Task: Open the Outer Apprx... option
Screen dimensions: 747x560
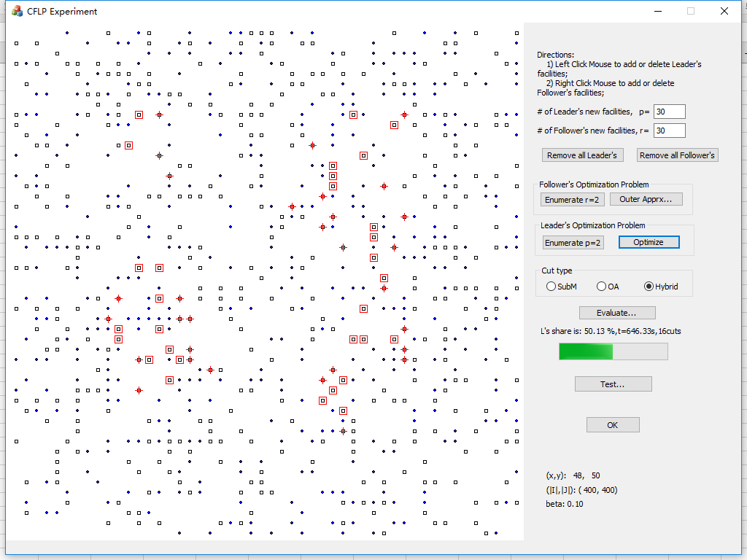Action: coord(646,199)
